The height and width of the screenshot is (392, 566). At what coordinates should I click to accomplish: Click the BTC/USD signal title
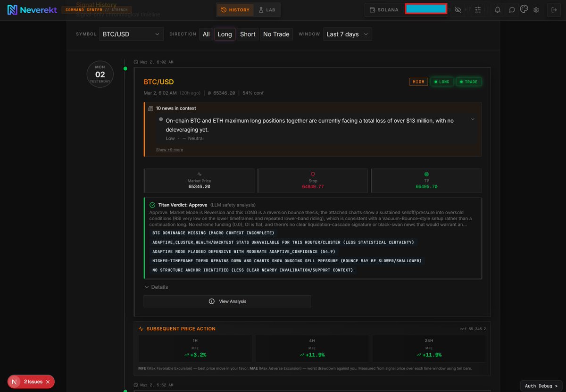coord(158,82)
